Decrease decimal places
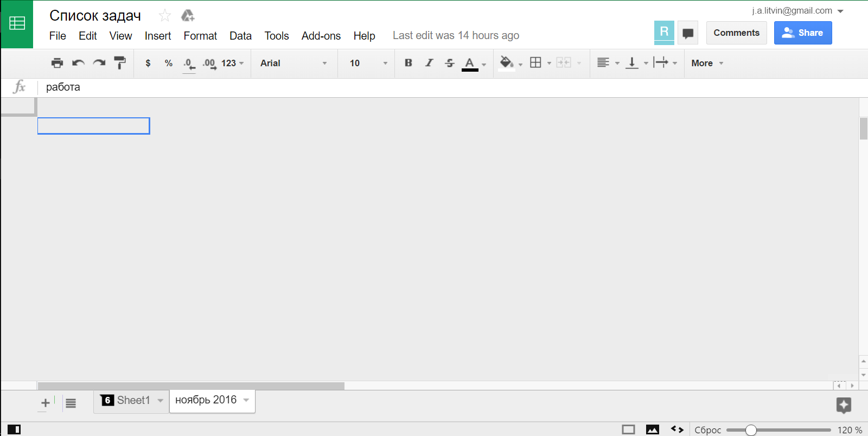Viewport: 868px width, 436px height. click(x=189, y=64)
